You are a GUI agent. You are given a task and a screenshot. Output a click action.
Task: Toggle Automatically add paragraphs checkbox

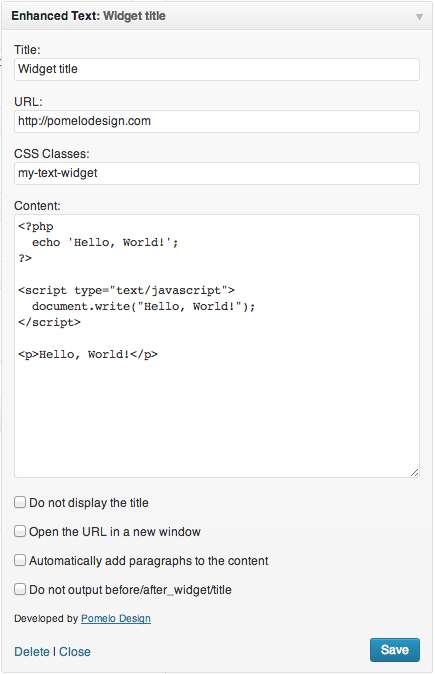click(20, 560)
